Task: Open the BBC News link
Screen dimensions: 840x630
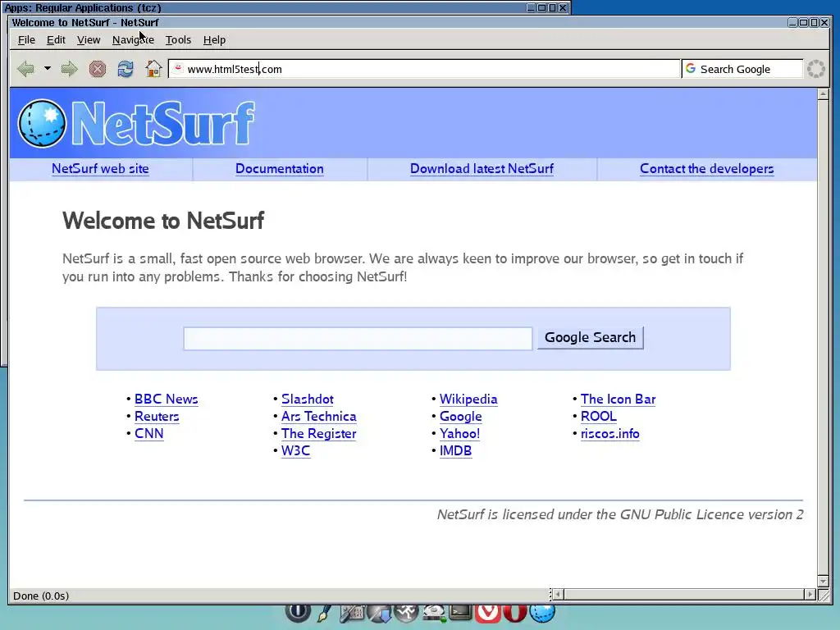Action: 166,399
